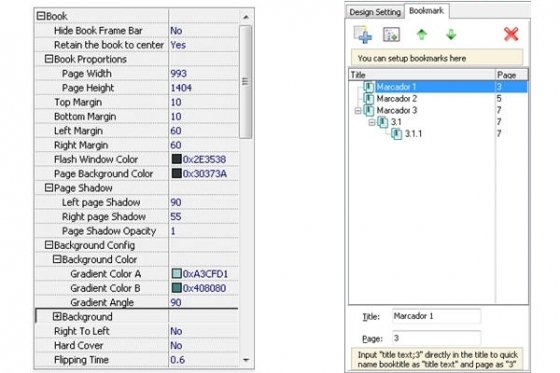Viewport: 560px width, 373px height.
Task: Click the settings list scrollbar thumb
Action: (245, 81)
